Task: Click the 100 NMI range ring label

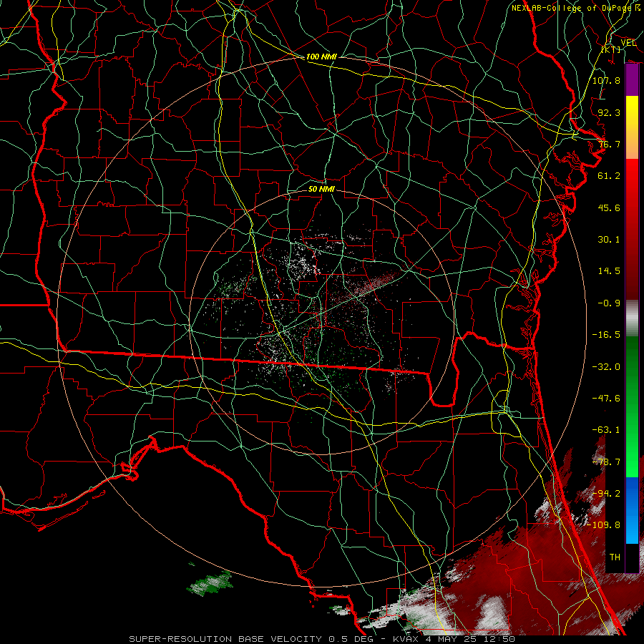Action: (x=321, y=57)
